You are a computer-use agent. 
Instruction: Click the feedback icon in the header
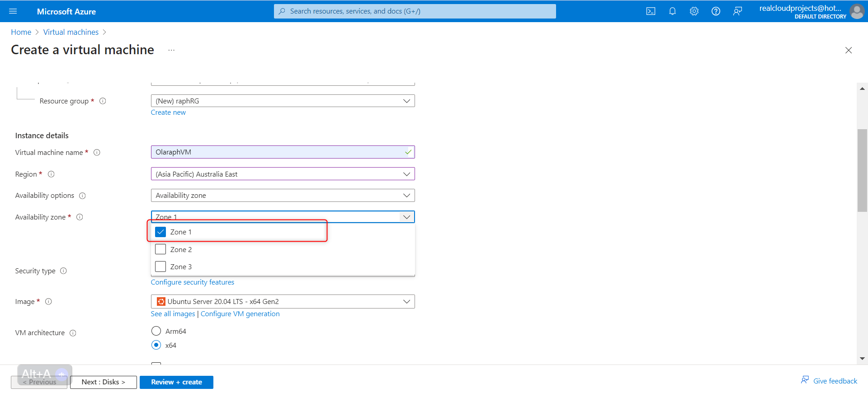(737, 11)
